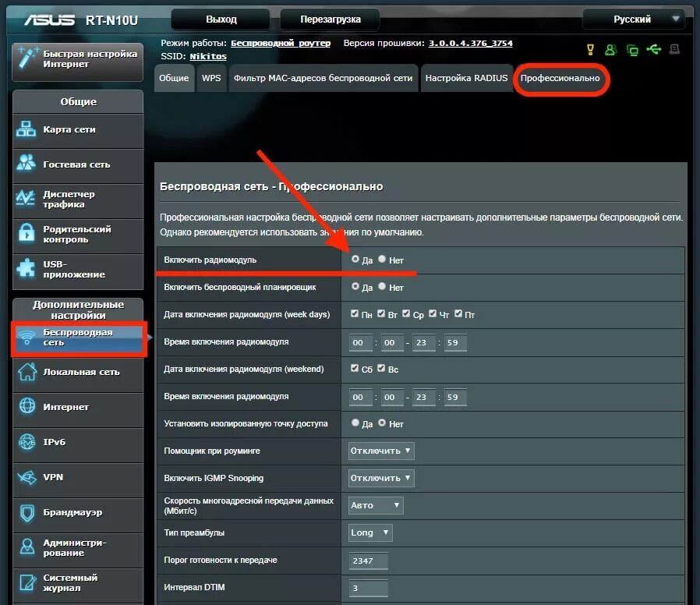Select Да for Включить радиомодуль
700x605 pixels.
[355, 259]
